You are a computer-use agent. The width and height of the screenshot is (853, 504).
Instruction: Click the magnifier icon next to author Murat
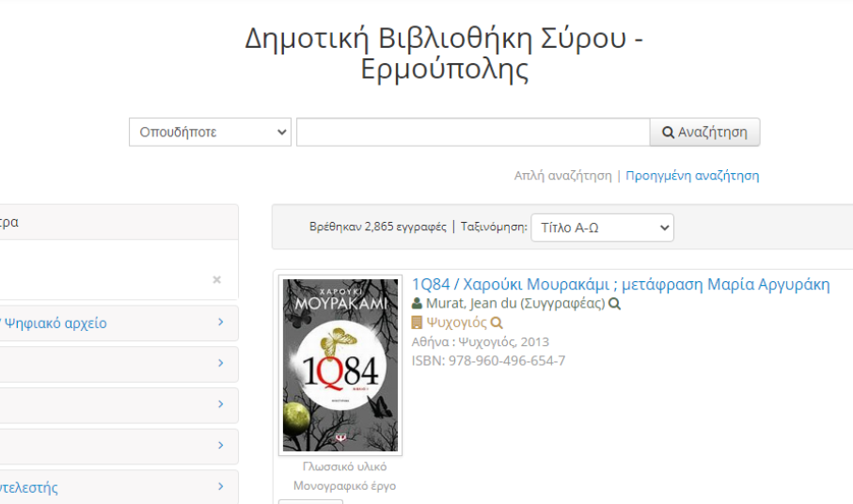click(x=615, y=304)
